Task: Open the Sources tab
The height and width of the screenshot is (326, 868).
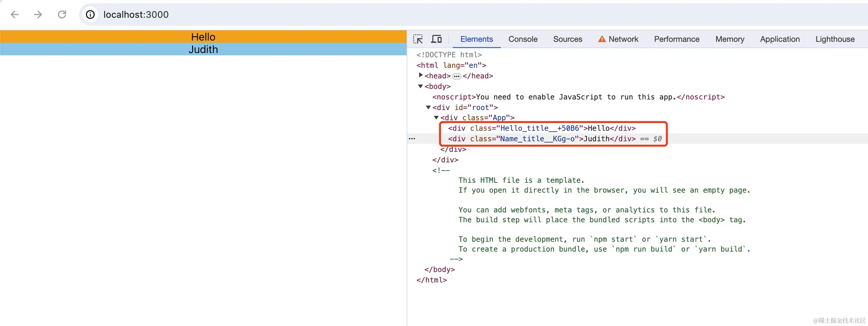Action: coord(567,39)
